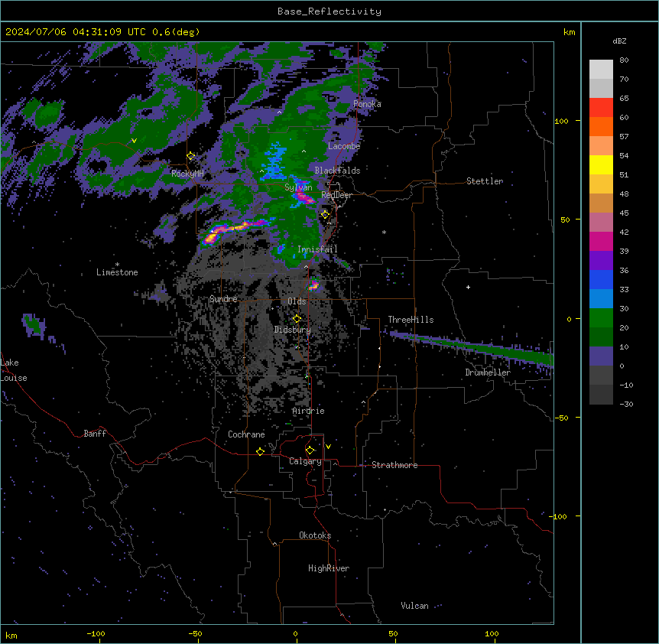Click the Vulcan label
This screenshot has width=659, height=644.
click(x=414, y=606)
